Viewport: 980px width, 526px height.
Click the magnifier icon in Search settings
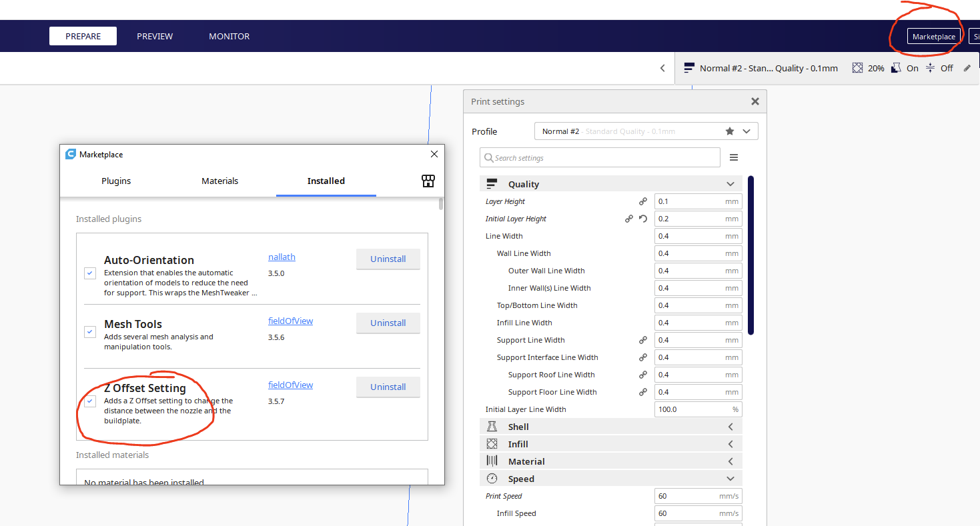point(489,158)
